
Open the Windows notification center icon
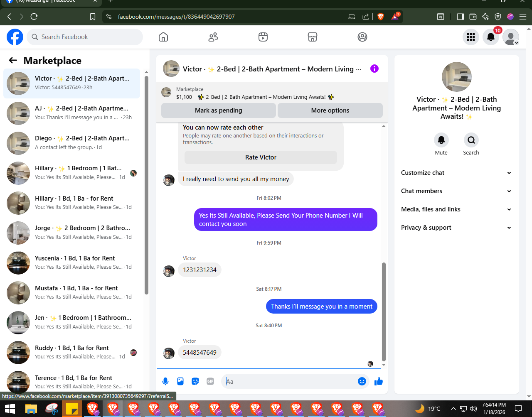[x=518, y=409]
